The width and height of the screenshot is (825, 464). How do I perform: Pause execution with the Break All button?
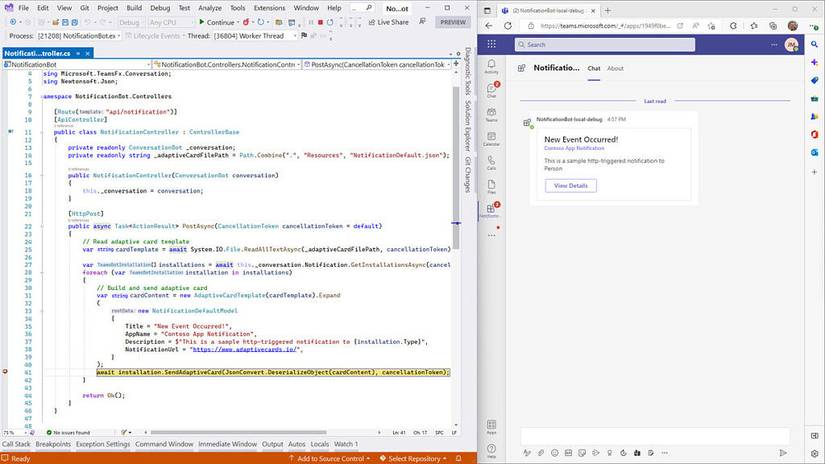pyautogui.click(x=310, y=23)
